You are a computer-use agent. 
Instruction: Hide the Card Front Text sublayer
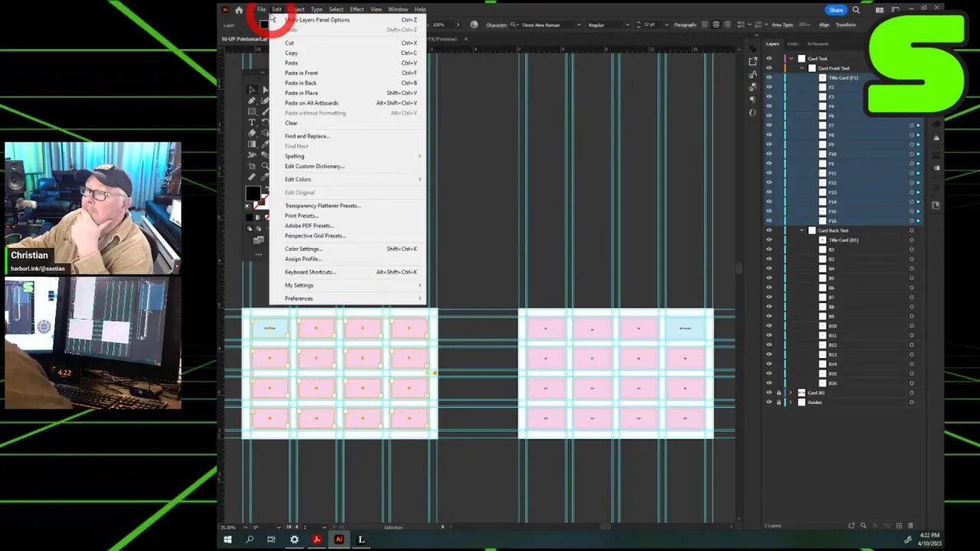769,68
